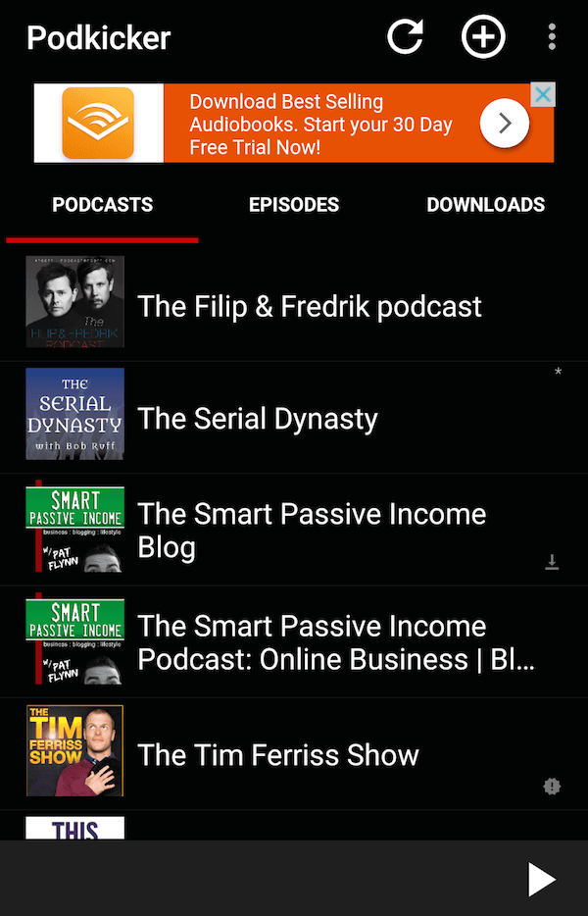Open The Filip & Fredrik podcast
Viewport: 588px width, 916px height.
pos(294,306)
